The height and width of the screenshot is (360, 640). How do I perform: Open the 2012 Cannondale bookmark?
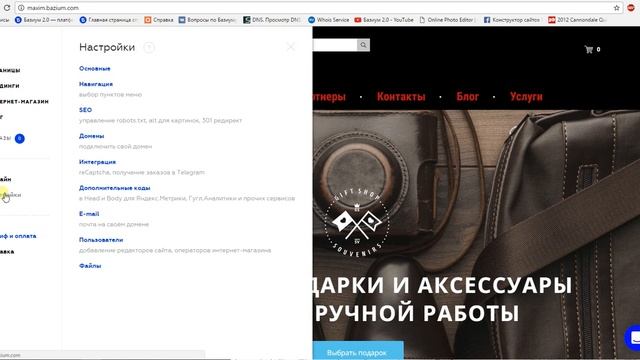pos(577,20)
